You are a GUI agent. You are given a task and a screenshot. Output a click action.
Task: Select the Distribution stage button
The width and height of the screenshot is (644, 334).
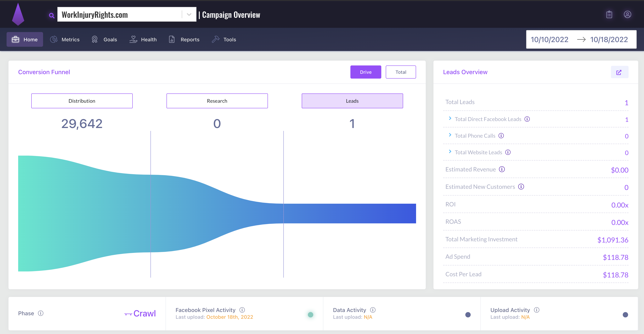pos(82,101)
